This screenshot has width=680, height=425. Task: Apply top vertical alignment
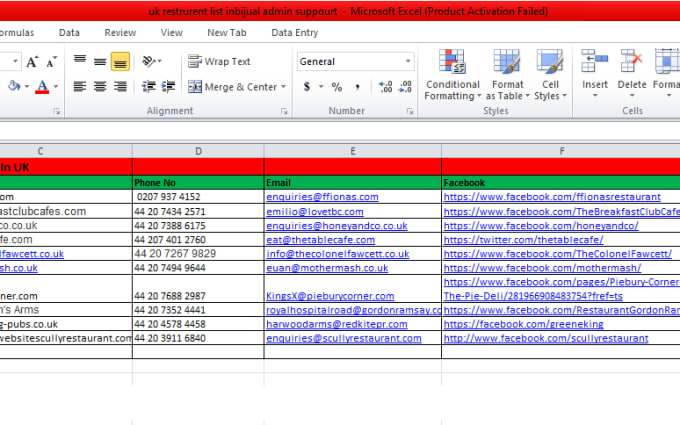click(80, 61)
